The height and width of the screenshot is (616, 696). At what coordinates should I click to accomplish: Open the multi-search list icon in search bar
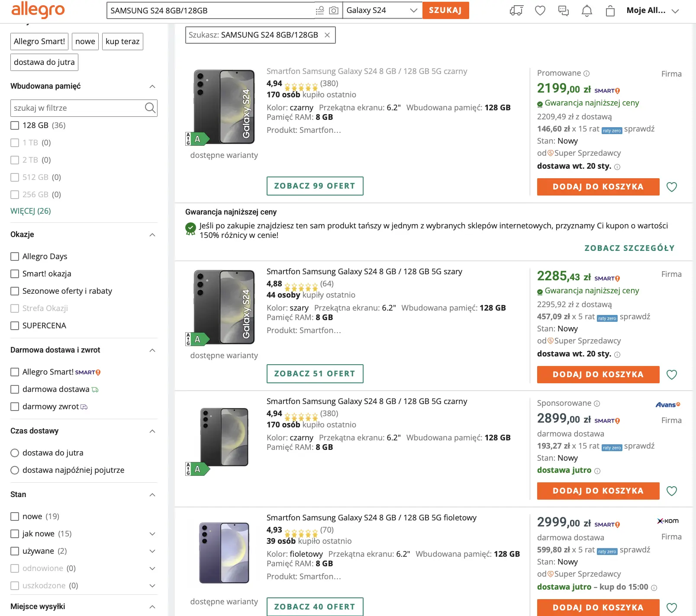point(319,10)
